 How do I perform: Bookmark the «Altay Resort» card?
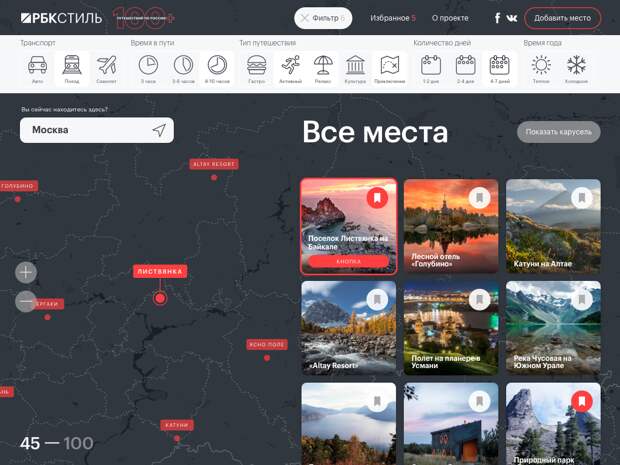(x=377, y=300)
